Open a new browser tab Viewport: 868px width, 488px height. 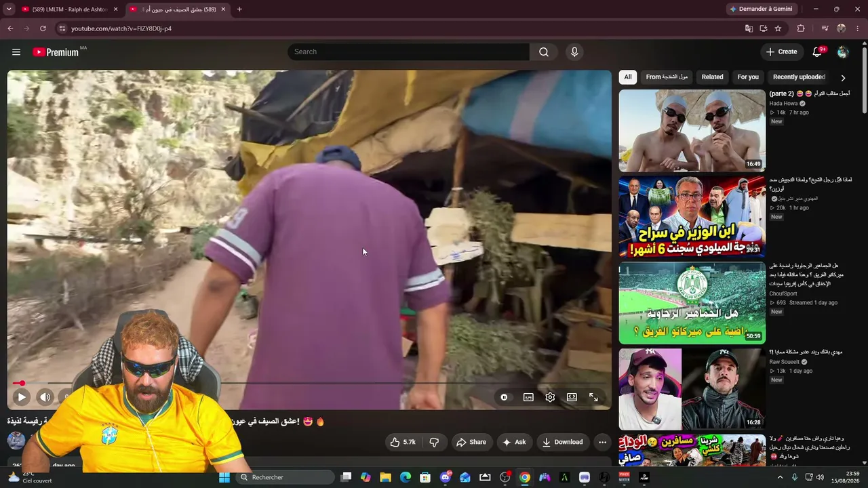point(239,9)
